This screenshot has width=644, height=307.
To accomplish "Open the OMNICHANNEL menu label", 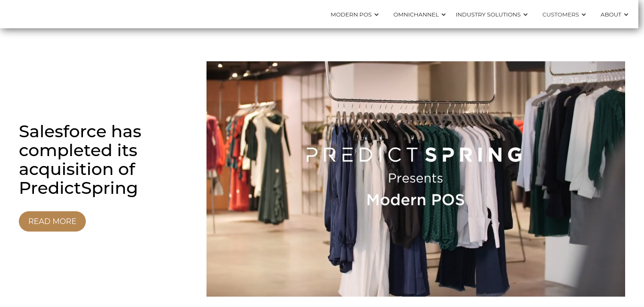I will 416,15.
